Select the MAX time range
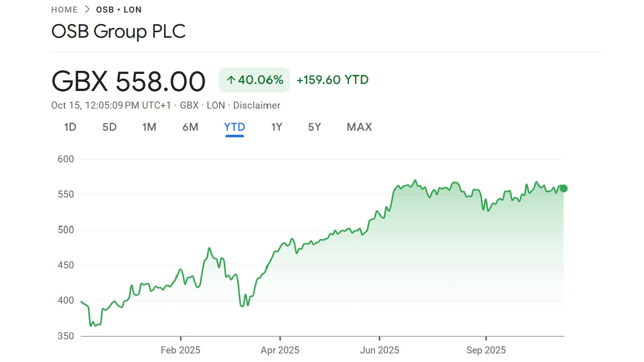The image size is (644, 362). click(x=359, y=127)
